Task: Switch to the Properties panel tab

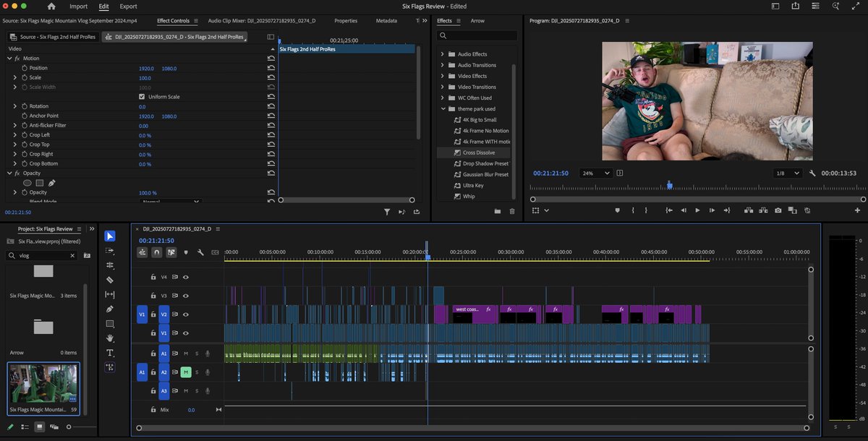Action: 346,21
